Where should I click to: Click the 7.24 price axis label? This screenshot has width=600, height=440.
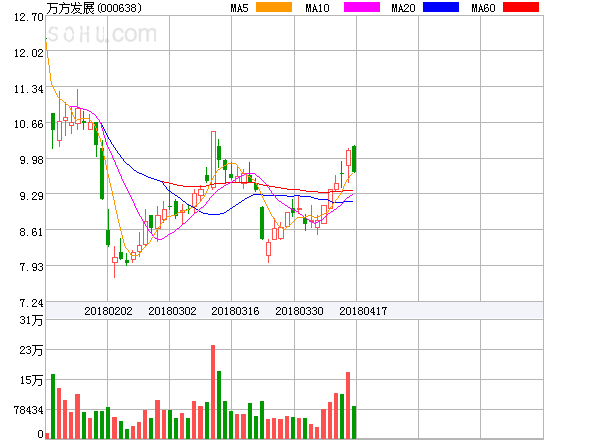[x=31, y=303]
